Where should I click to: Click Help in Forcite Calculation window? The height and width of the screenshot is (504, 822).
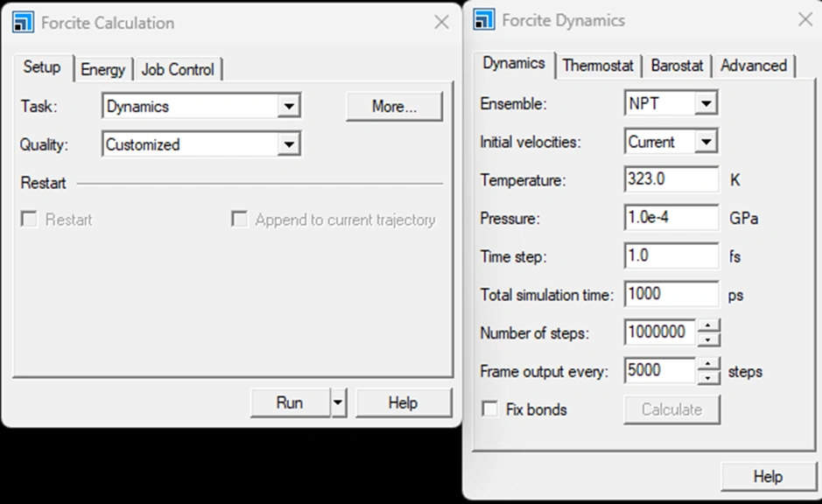click(x=404, y=402)
